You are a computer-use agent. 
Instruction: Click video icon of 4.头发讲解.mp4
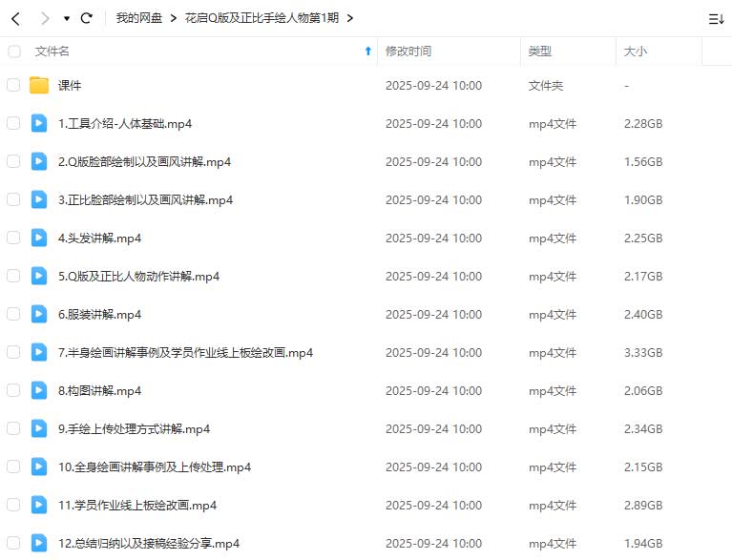[39, 238]
